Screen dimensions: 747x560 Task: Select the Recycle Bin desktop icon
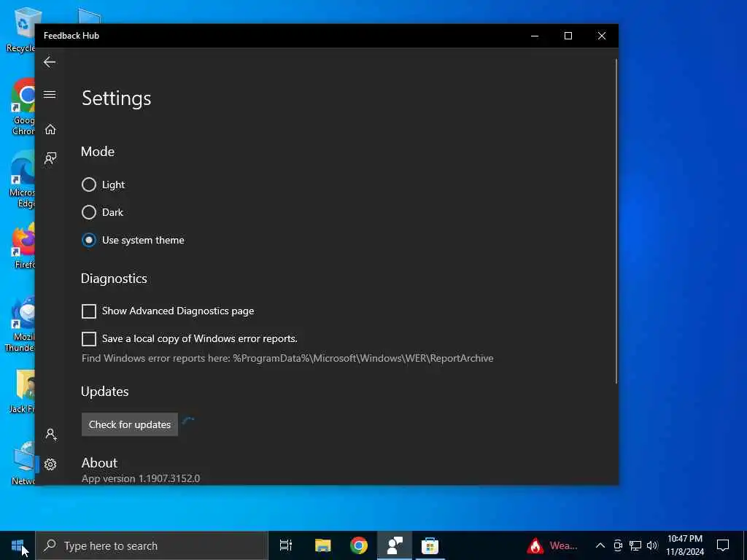click(x=20, y=30)
